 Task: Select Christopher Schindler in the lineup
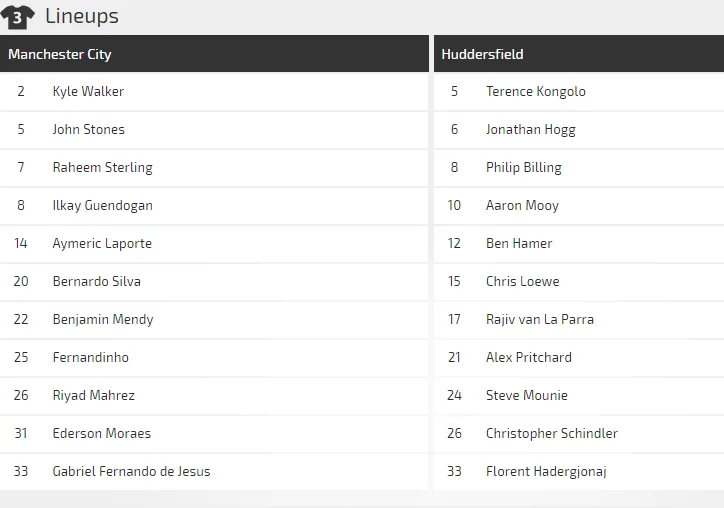[551, 433]
